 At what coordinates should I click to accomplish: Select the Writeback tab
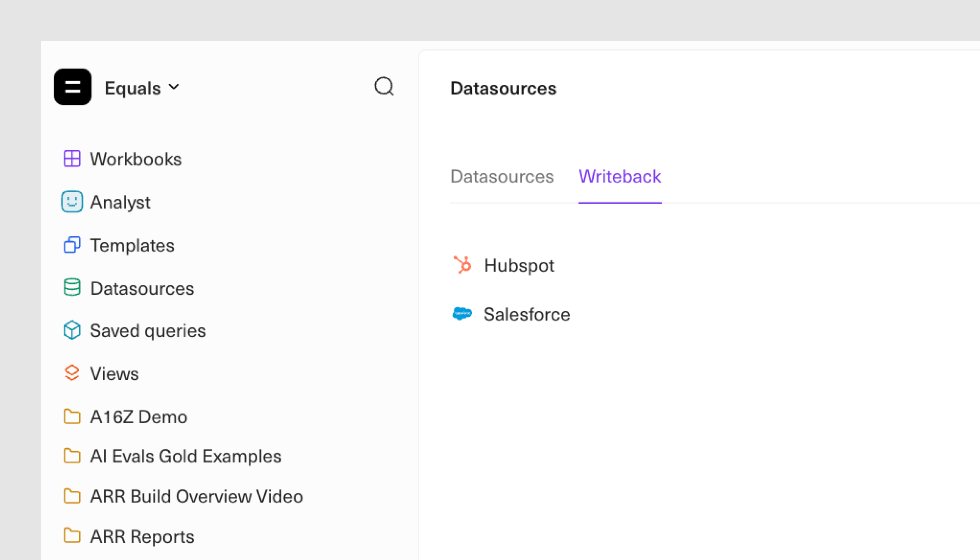point(619,177)
